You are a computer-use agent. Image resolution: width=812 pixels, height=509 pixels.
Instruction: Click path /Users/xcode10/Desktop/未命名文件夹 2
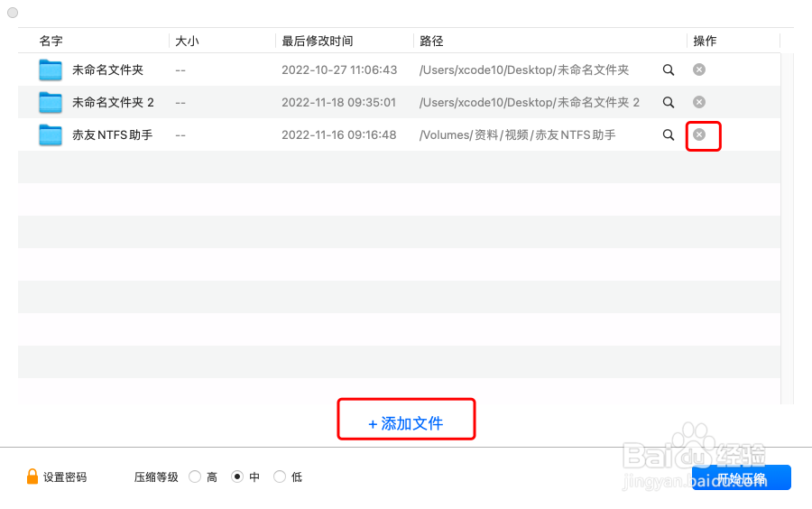530,103
